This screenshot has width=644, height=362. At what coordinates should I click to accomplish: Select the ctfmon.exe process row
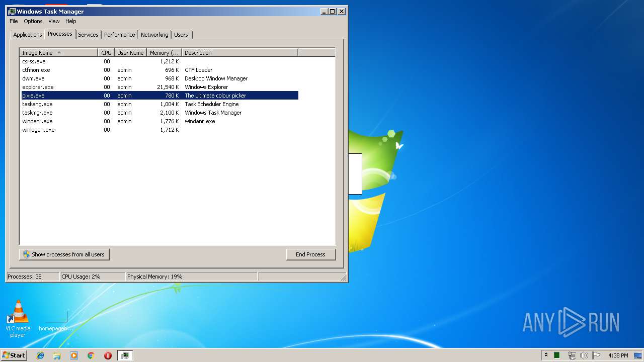tap(159, 70)
